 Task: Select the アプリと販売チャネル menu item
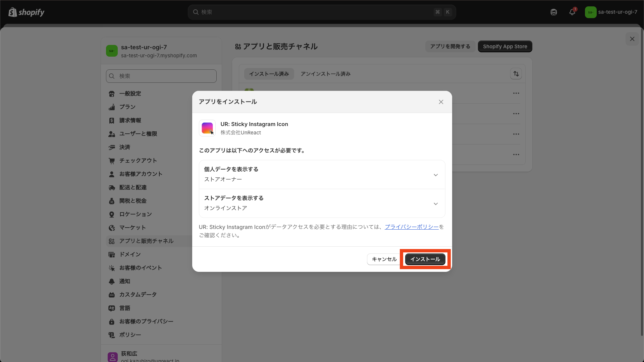coord(147,241)
